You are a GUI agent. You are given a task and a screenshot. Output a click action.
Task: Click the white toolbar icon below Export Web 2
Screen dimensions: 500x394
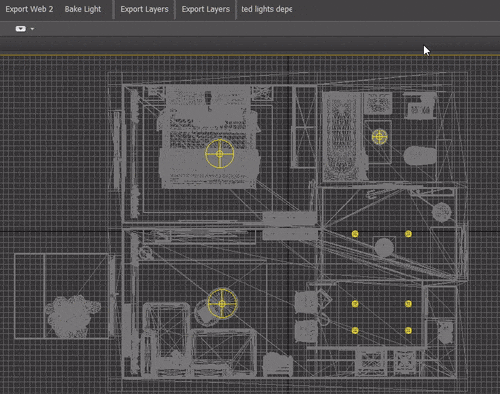pos(21,29)
